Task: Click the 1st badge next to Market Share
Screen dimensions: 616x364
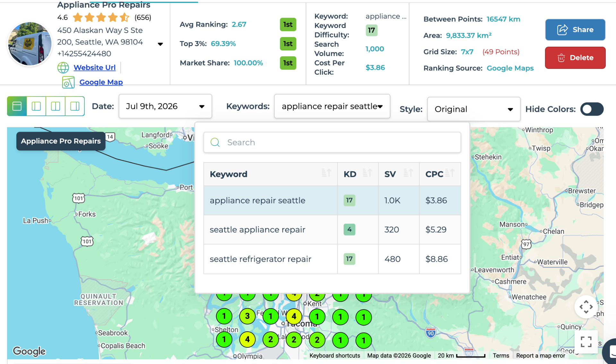Action: point(288,63)
